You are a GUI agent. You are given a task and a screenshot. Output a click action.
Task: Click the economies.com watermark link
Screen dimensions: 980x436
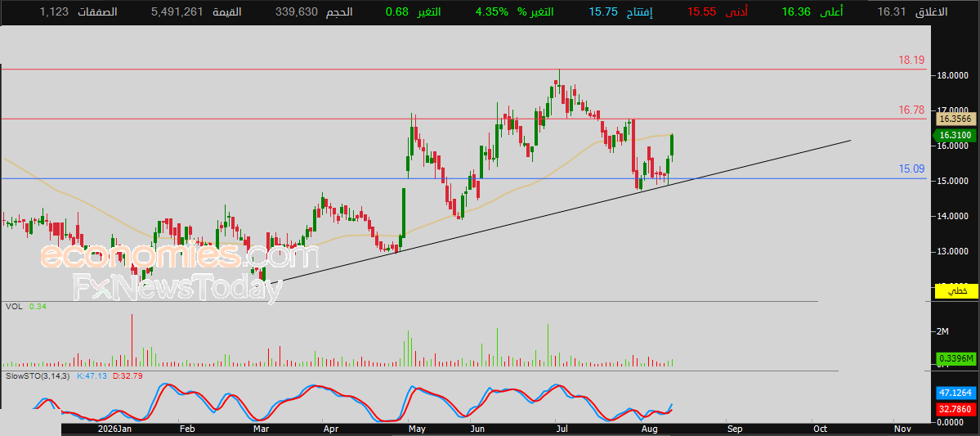[x=180, y=256]
